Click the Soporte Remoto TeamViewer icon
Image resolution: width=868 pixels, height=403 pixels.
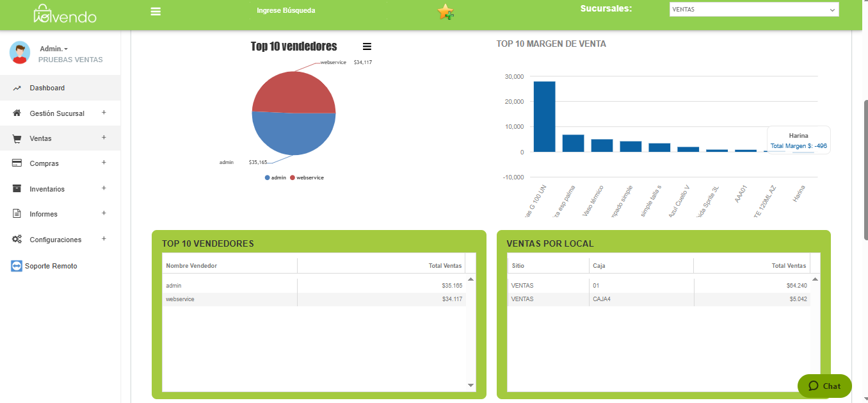coord(17,266)
